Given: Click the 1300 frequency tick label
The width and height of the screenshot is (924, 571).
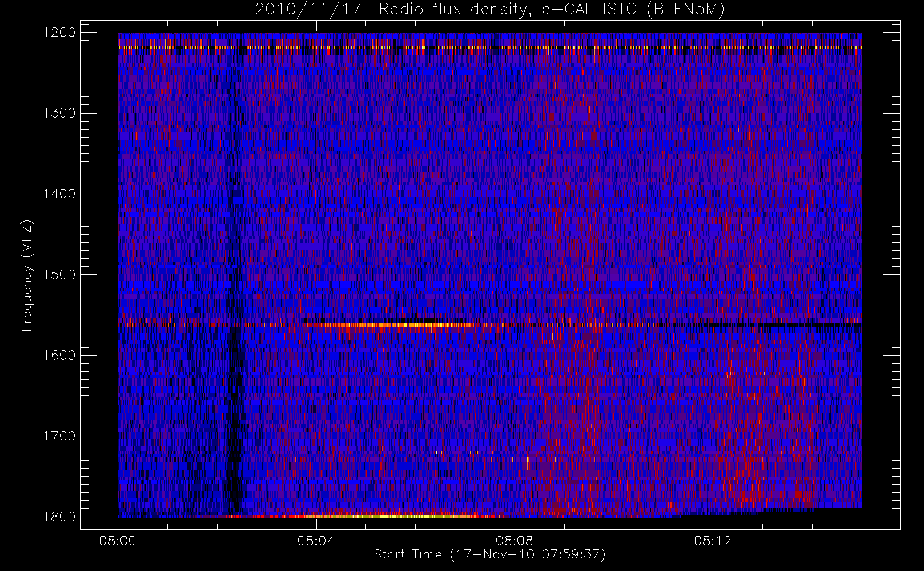Looking at the screenshot, I should (59, 112).
